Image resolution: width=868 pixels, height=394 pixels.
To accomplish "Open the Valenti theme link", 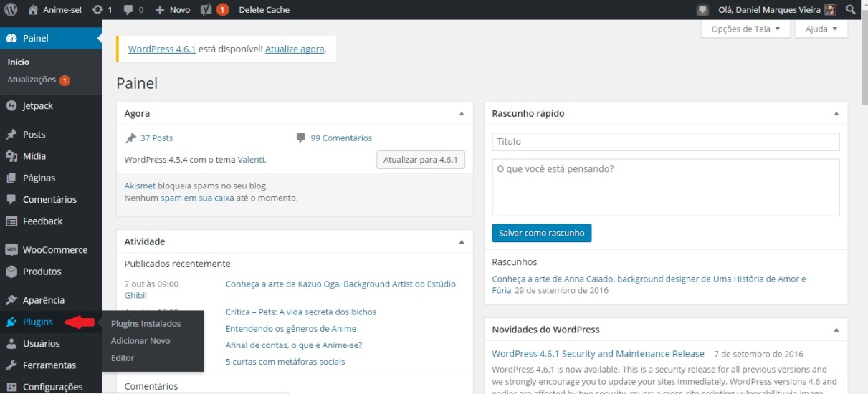I will (x=251, y=160).
